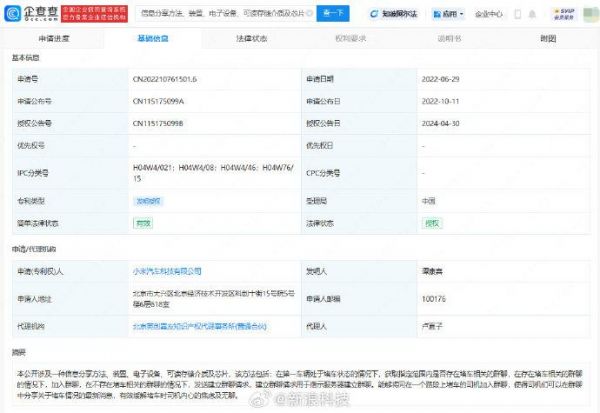Switch to the 附图 tab
Image resolution: width=600 pixels, height=413 pixels.
(x=547, y=38)
